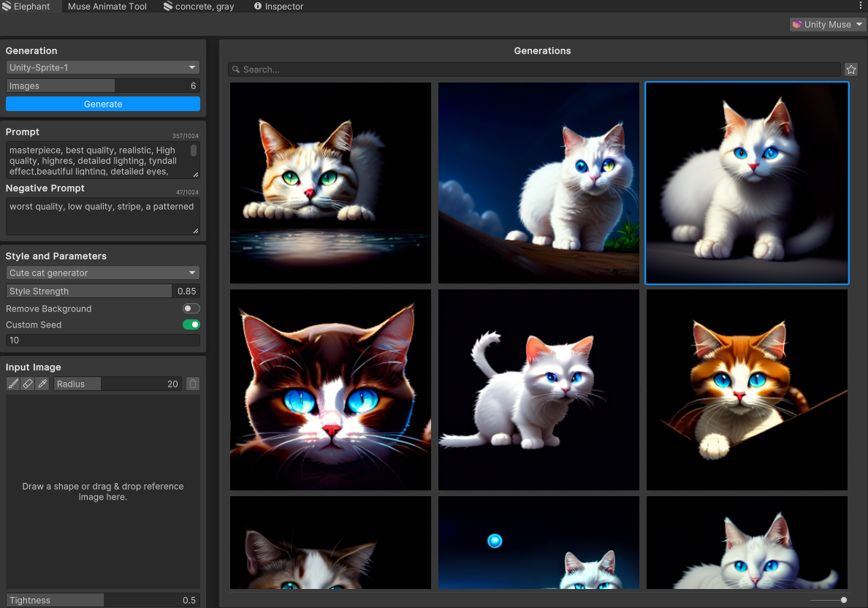Open the Unity-Sprite-1 model dropdown
868x608 pixels.
pyautogui.click(x=103, y=67)
